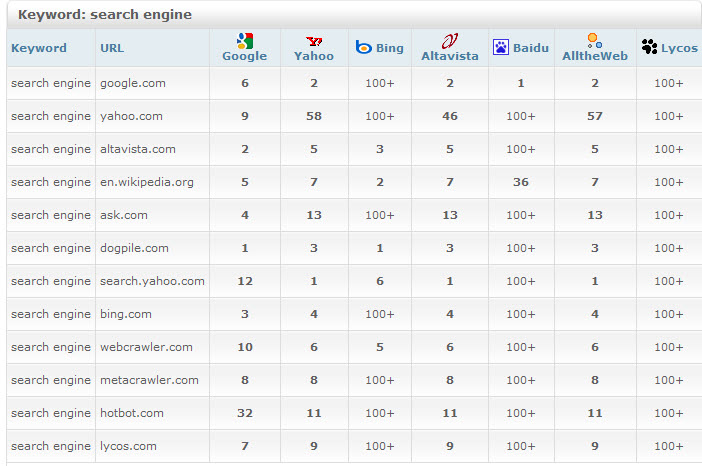This screenshot has width=702, height=466.
Task: Click AlltheWeb rank 57 for yahoo.com
Action: [595, 116]
